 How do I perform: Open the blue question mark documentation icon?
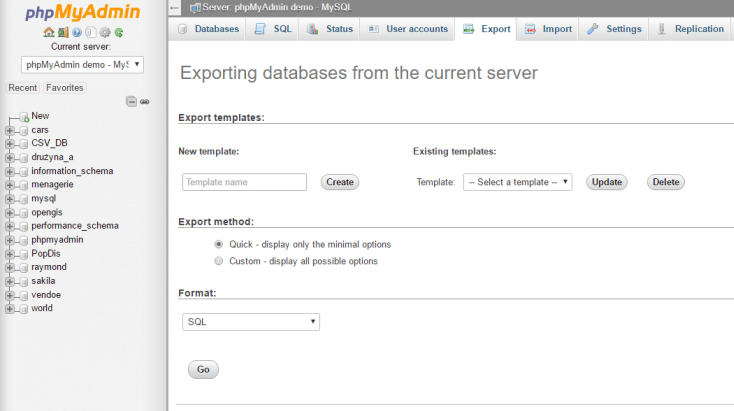point(77,32)
